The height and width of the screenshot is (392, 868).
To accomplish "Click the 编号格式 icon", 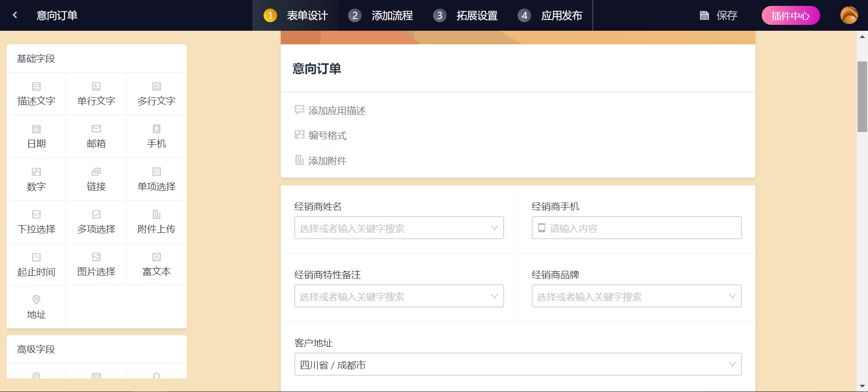I will [299, 135].
